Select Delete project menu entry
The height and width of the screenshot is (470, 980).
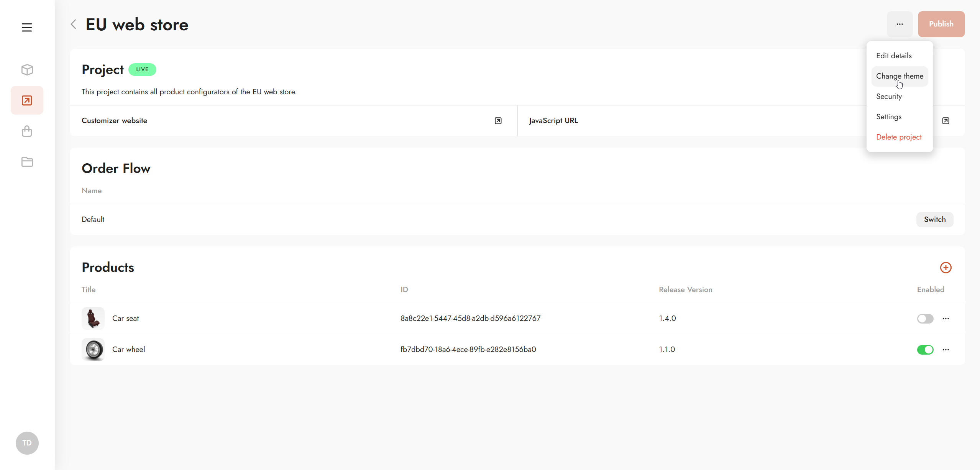coord(899,137)
